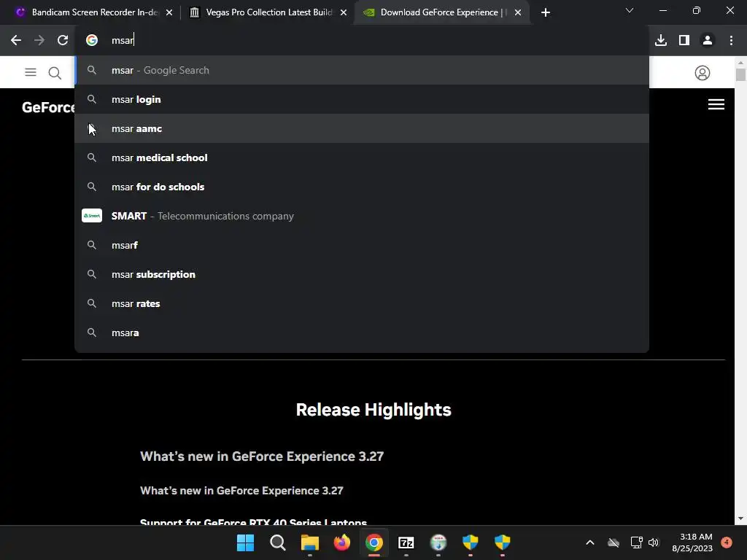Go forward with the browser forward arrow
Viewport: 747px width, 560px height.
(x=39, y=41)
